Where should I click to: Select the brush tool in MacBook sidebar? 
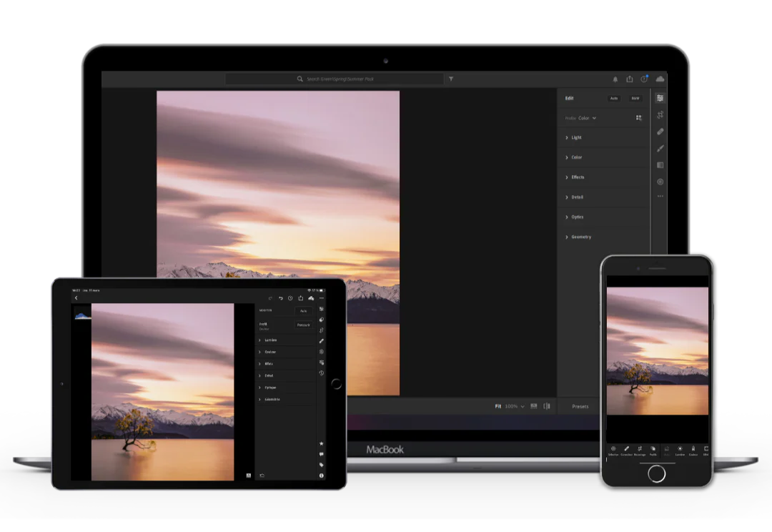(x=660, y=148)
